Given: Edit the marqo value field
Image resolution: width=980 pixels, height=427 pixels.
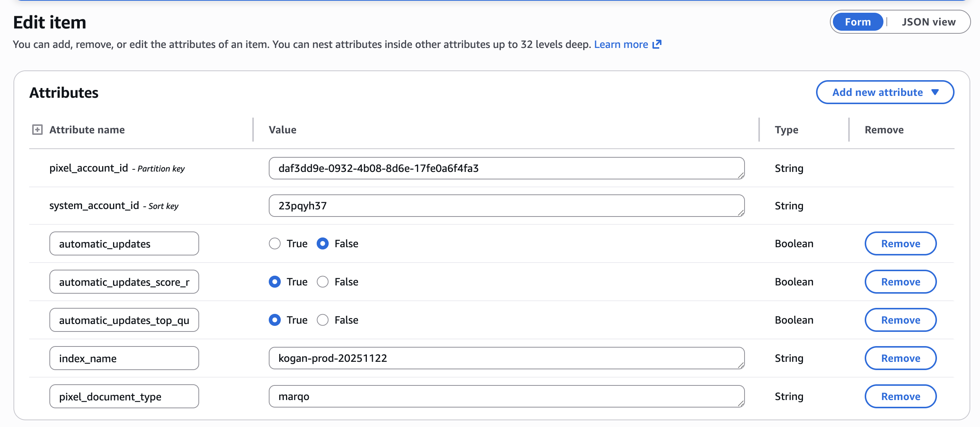Looking at the screenshot, I should [506, 396].
